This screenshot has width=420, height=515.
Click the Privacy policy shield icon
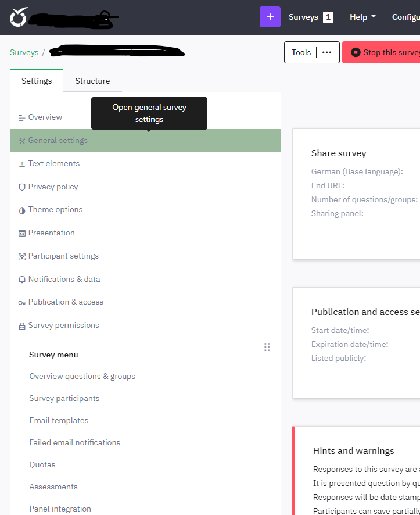(22, 187)
